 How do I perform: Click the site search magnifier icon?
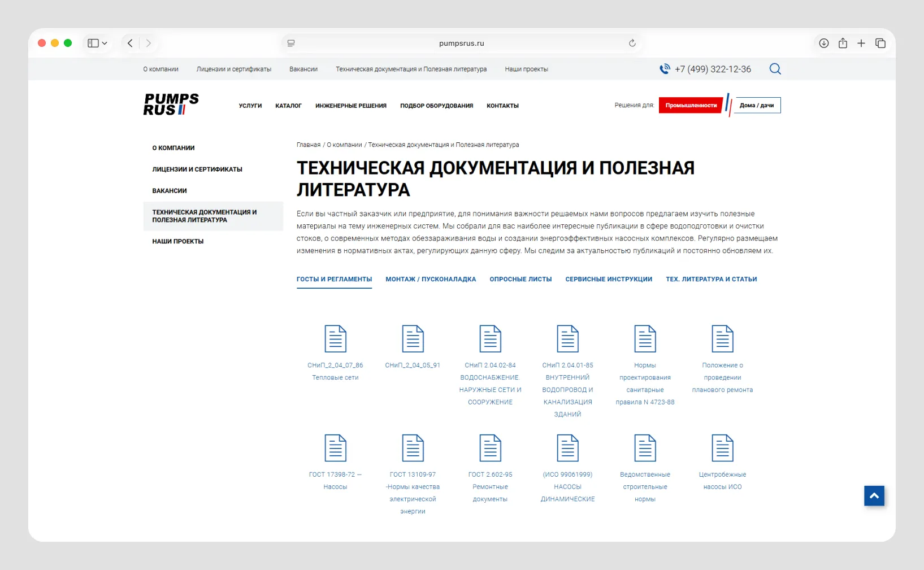[775, 69]
